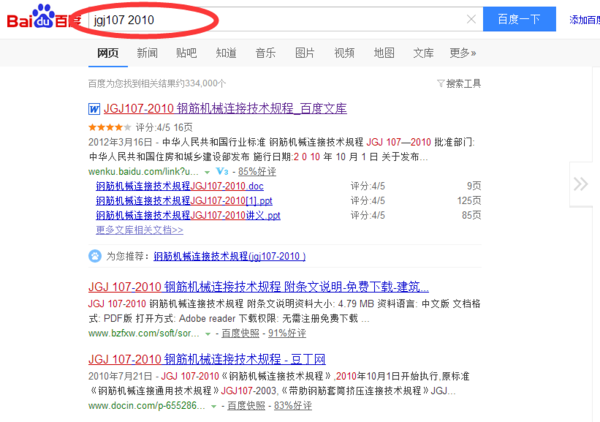Open 钢筋机械连接技术规程JGJ107-2010.doc link
The image size is (600, 422).
click(x=179, y=186)
